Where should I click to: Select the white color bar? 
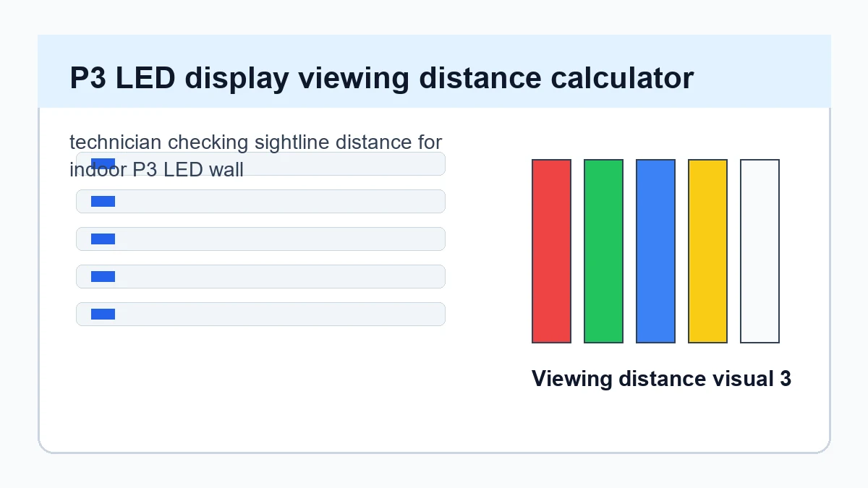coord(759,251)
